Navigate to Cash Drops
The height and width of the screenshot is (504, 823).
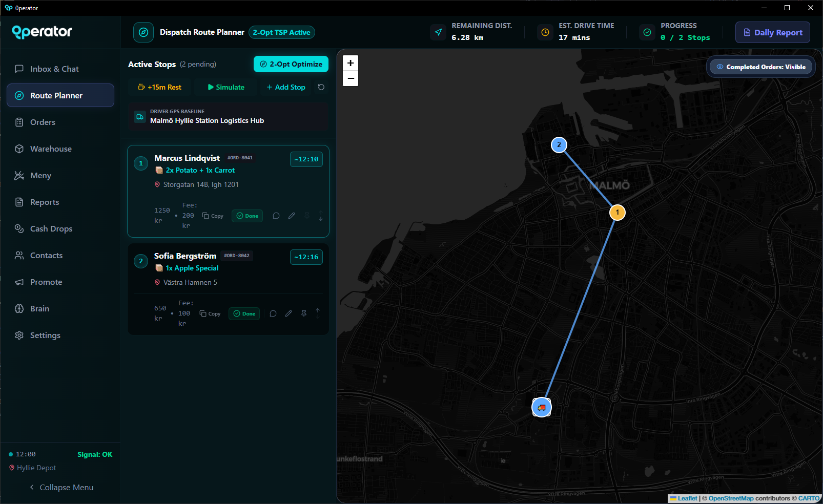click(60, 228)
